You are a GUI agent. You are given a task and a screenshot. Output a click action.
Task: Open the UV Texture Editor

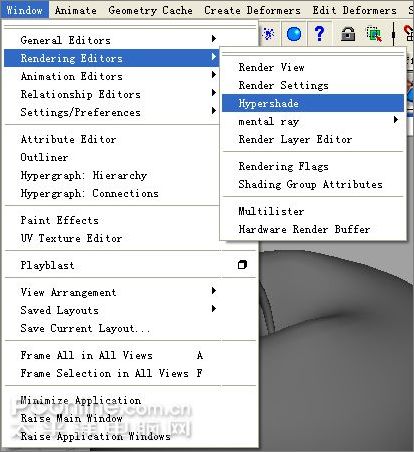[112, 238]
